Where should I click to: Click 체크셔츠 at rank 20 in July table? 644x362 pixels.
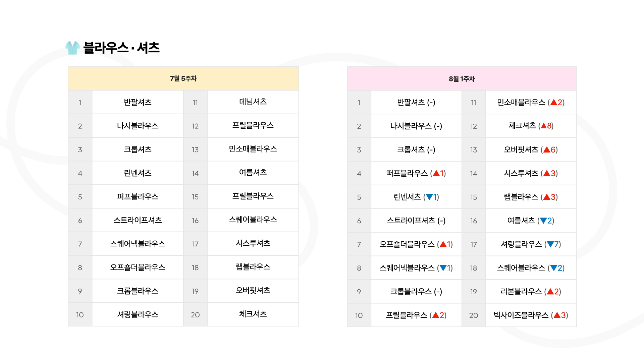[x=253, y=314]
